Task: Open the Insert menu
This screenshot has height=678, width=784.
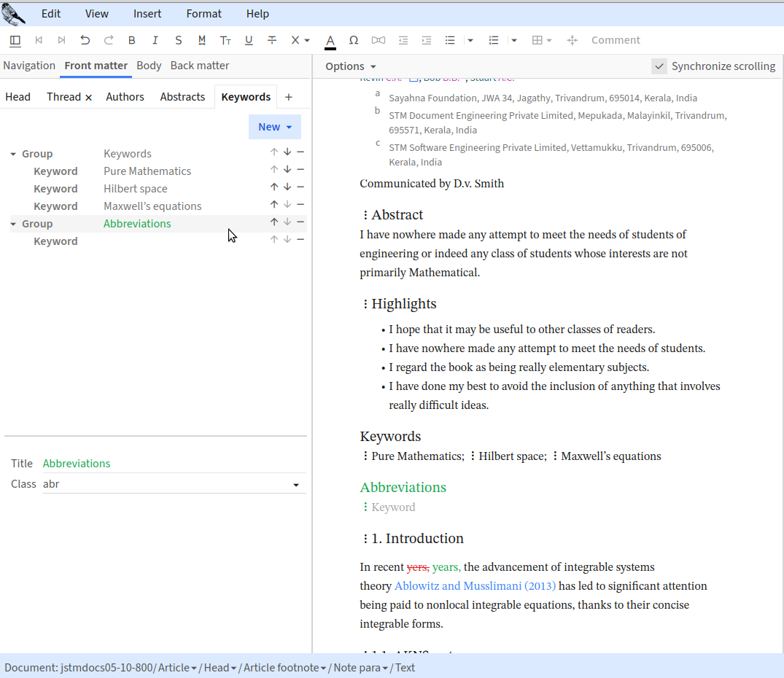Action: 147,14
